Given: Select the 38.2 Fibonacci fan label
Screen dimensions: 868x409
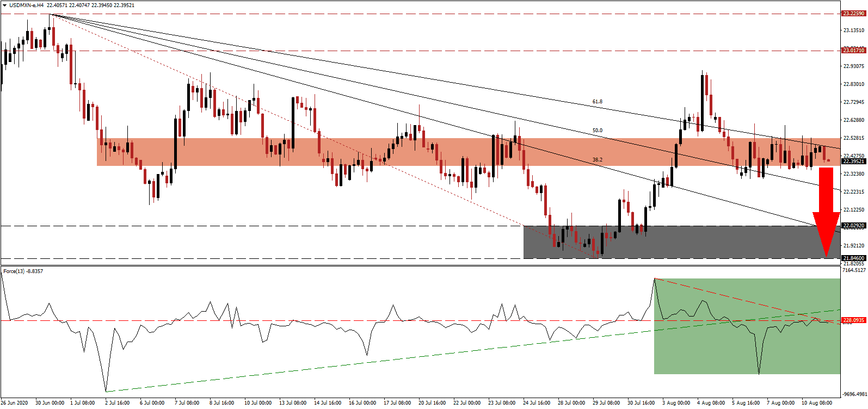Looking at the screenshot, I should coord(597,160).
